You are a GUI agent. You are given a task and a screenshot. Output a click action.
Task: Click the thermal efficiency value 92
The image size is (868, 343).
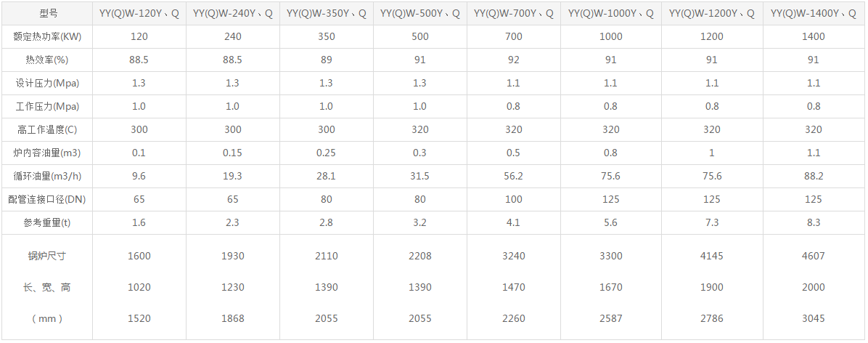(x=513, y=60)
